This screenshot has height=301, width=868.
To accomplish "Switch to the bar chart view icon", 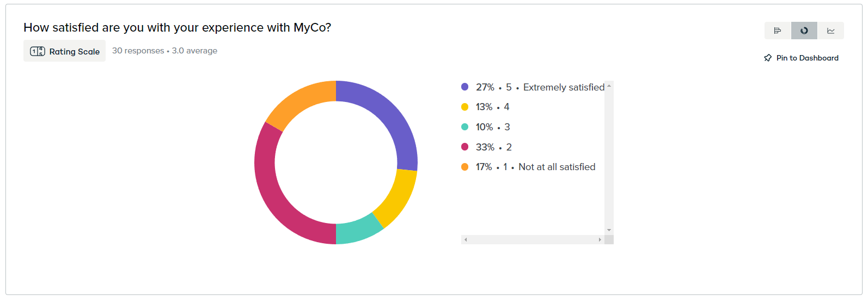I will [x=778, y=31].
